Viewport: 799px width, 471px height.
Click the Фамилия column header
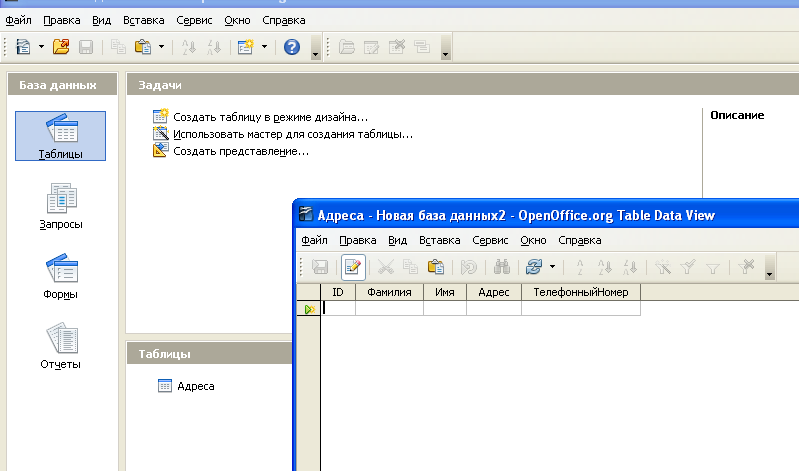pos(389,292)
